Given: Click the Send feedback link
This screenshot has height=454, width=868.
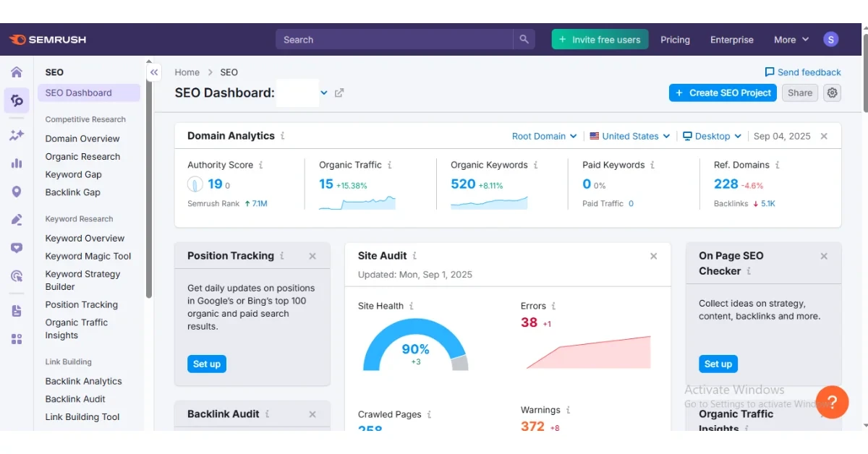Looking at the screenshot, I should click(x=803, y=72).
